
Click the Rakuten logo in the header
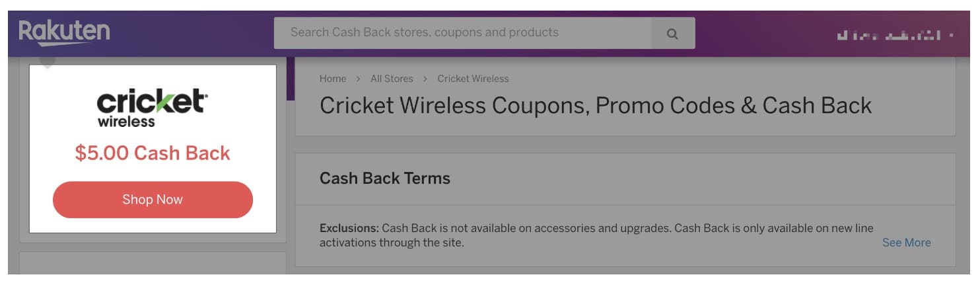tap(64, 32)
